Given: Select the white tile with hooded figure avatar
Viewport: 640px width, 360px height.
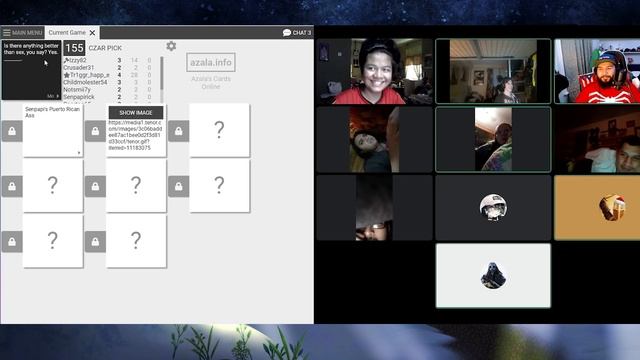Looking at the screenshot, I should point(493,276).
